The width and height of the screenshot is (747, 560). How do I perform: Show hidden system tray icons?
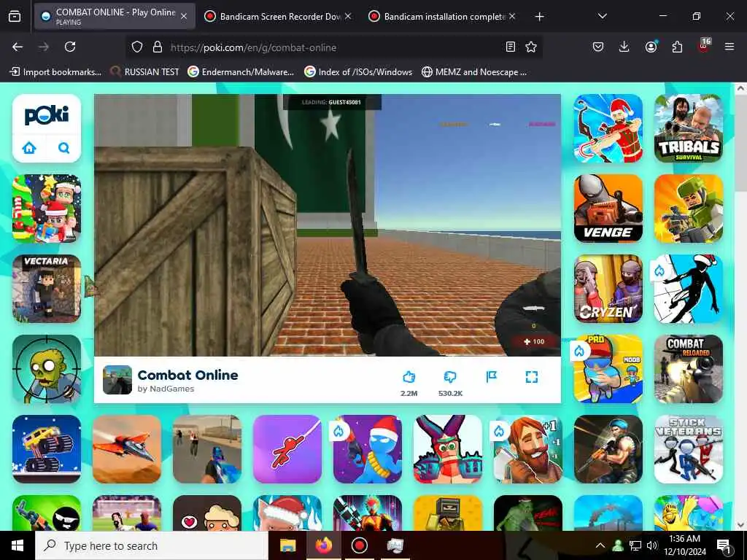[x=600, y=545]
